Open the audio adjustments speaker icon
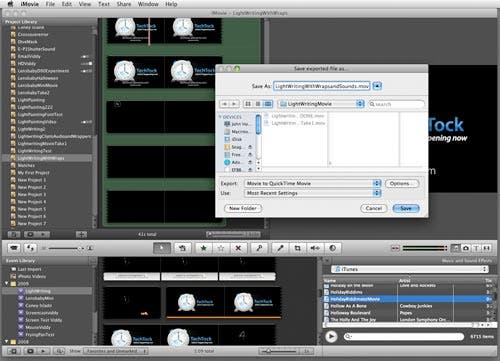The width and height of the screenshot is (500, 361). pos(315,248)
